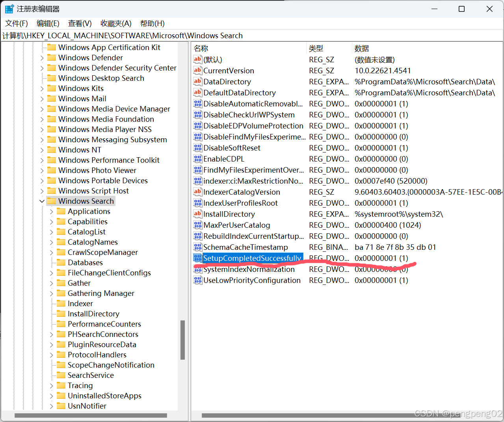Viewport: 504px width, 422px height.
Task: Click the folder icon of Windows Search key
Action: [52, 201]
